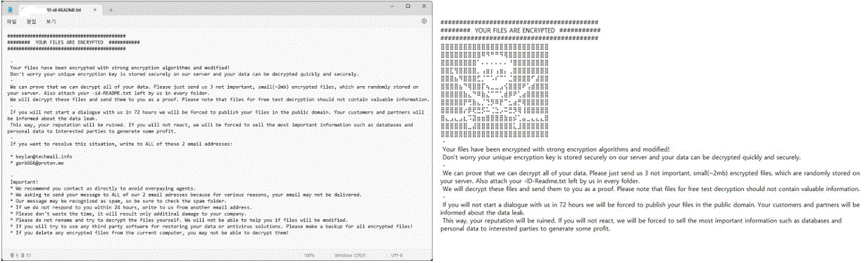Click the 'Don't worry your unique encryption key' line in Notepad
This screenshot has height=263, width=868.
[185, 74]
